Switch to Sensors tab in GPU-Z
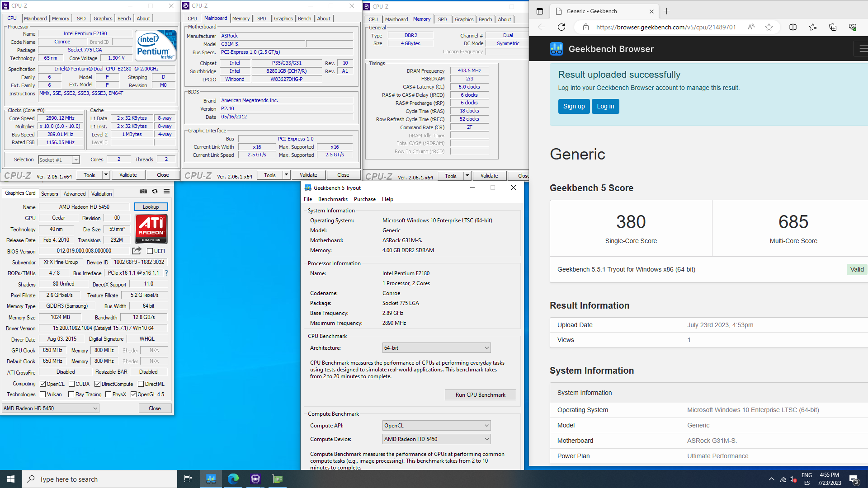868x488 pixels. (x=50, y=194)
